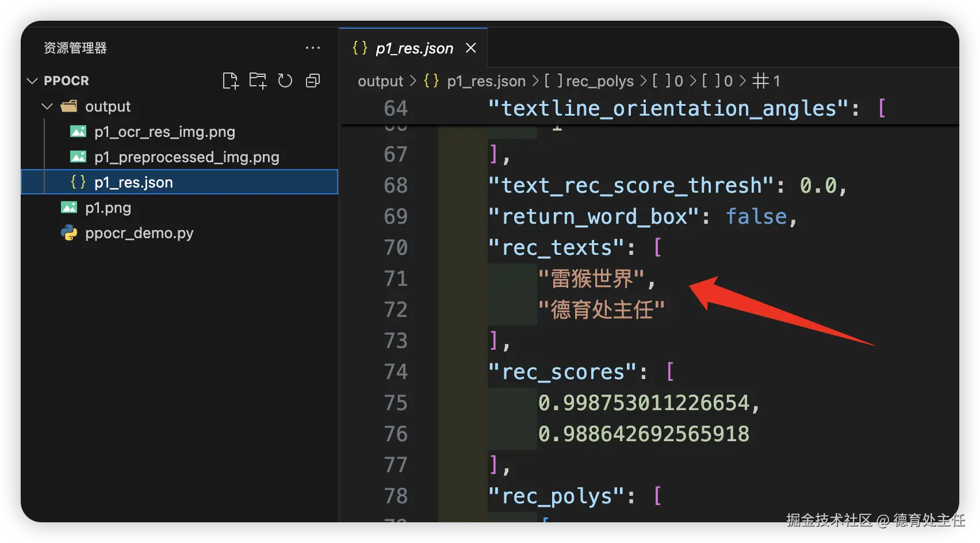Collapse all folders in explorer
Screen dimensions: 980x543
(x=313, y=81)
